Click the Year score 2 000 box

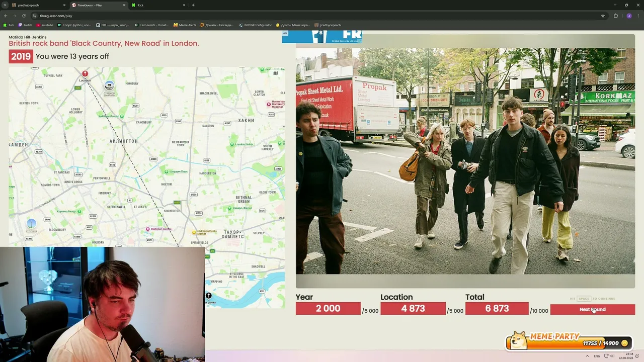(328, 308)
